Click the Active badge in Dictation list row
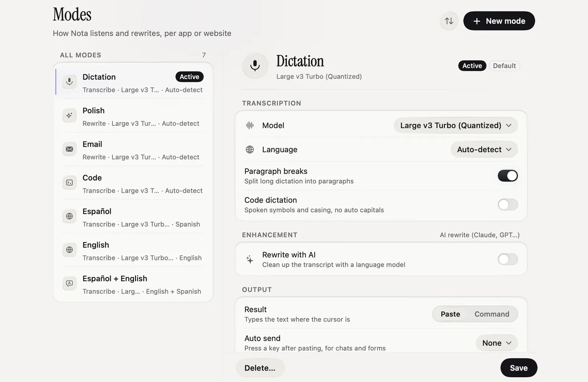 click(x=189, y=77)
